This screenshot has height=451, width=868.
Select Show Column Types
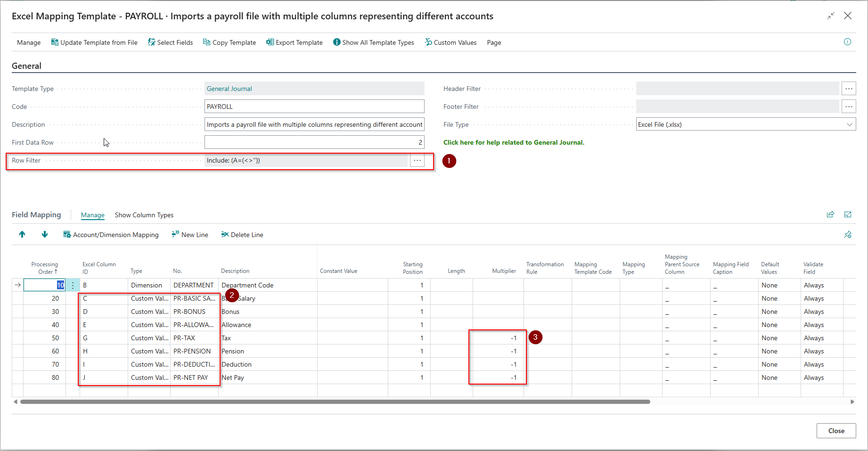[144, 215]
